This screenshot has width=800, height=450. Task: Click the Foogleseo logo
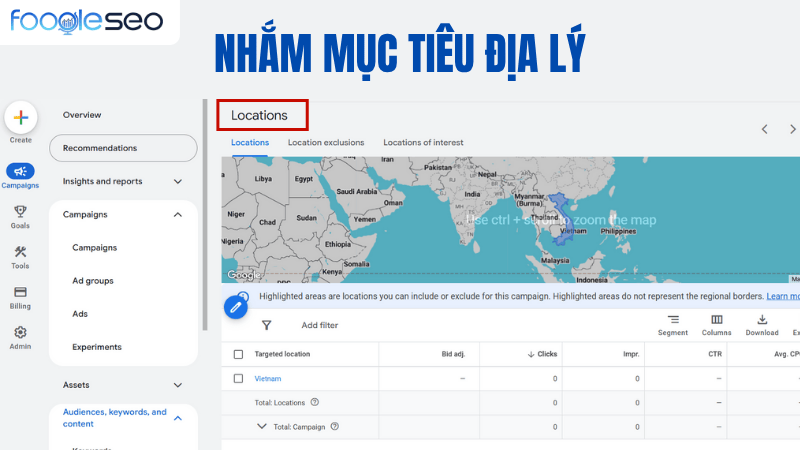pos(87,21)
